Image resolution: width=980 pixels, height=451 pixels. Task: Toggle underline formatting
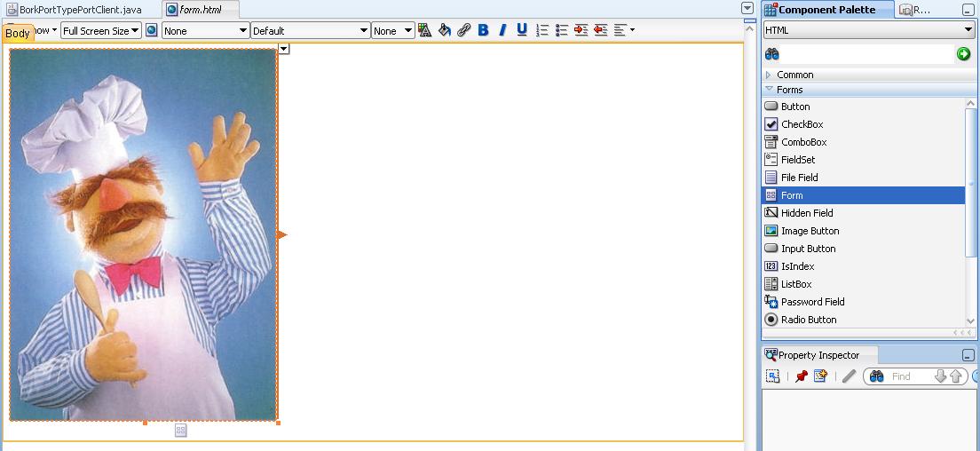(522, 30)
